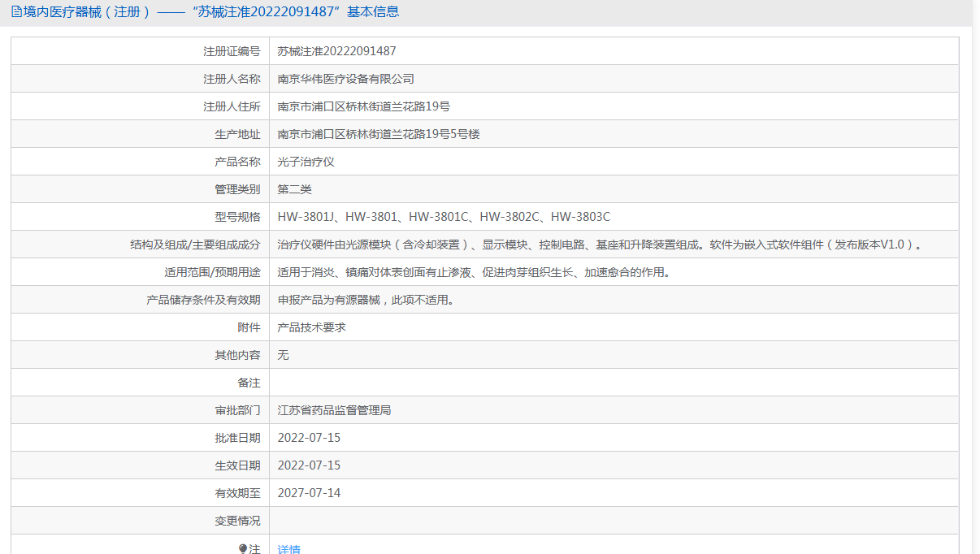
Task: Select the 附件 label
Action: (249, 327)
